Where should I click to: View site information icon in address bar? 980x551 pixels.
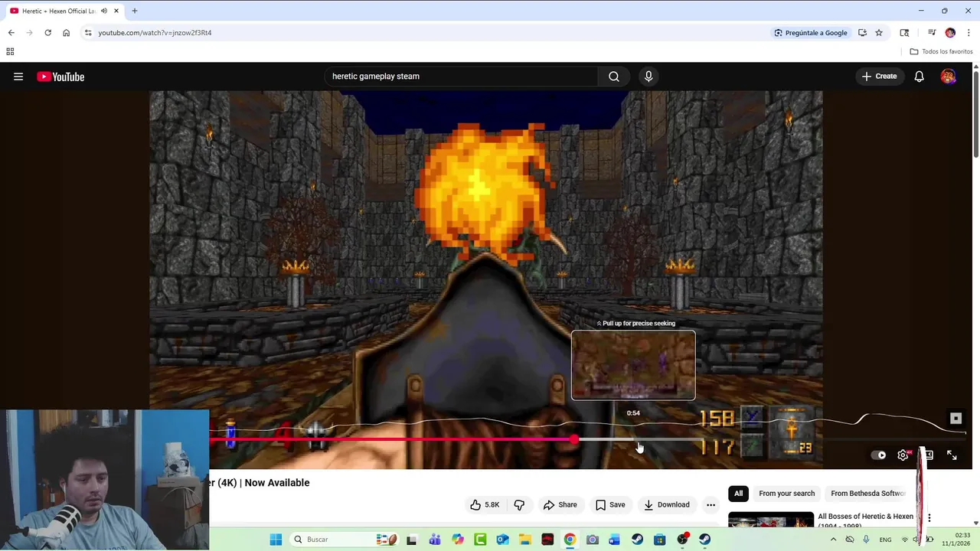tap(88, 33)
